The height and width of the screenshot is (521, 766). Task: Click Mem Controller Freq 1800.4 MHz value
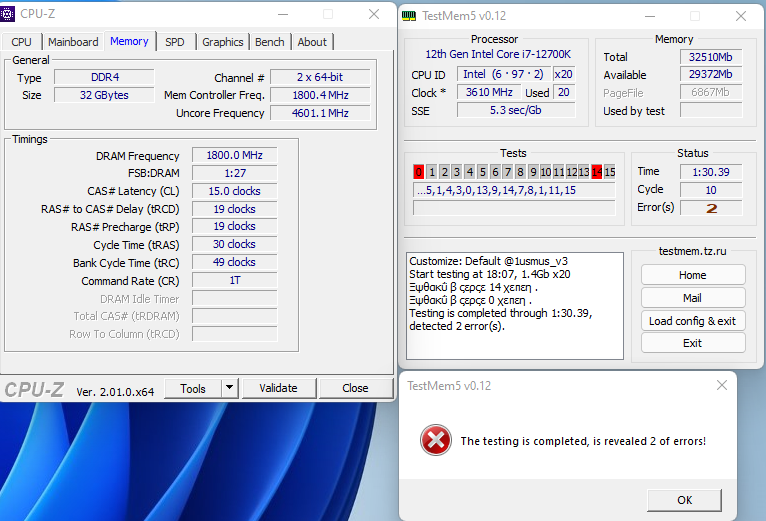point(320,95)
